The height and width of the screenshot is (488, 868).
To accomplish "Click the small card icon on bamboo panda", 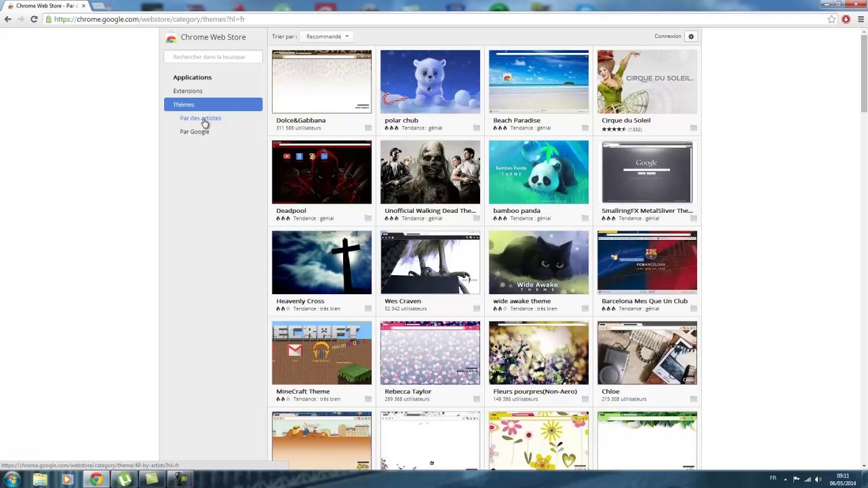I will click(585, 218).
